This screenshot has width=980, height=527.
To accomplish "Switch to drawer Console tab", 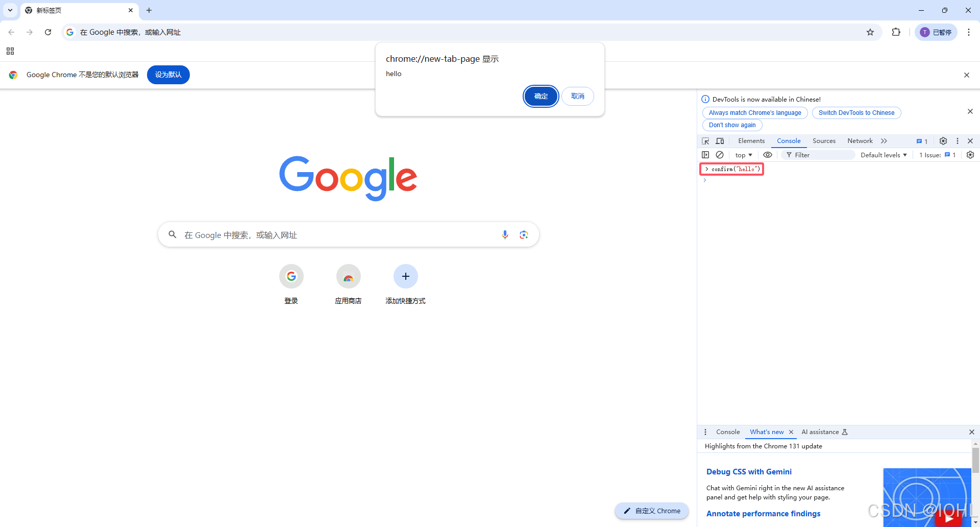I will point(728,432).
